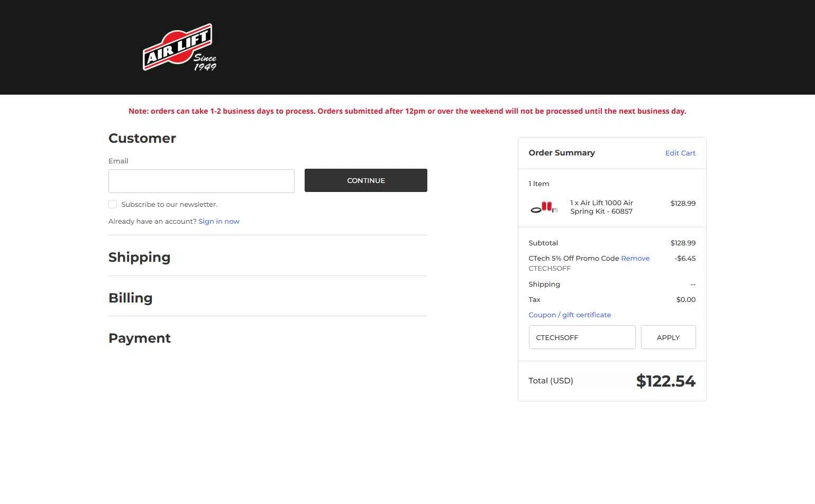Open the Edit Cart link

[x=680, y=153]
